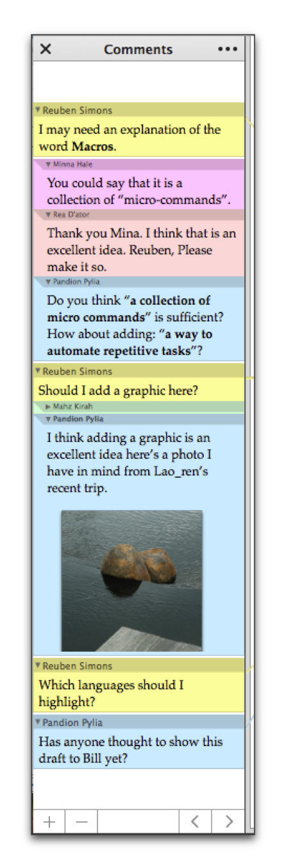This screenshot has width=286, height=868.
Task: Collapse Reuben Simons' comment about Macros
Action: tap(38, 110)
